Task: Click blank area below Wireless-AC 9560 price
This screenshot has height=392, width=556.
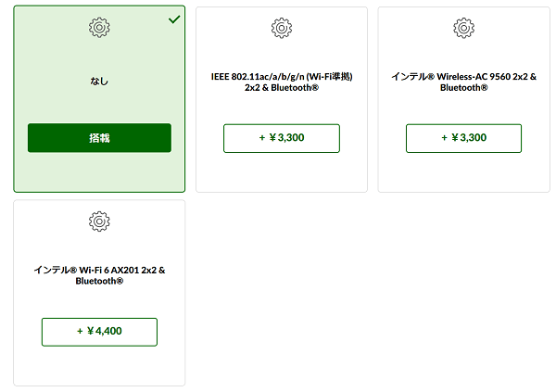Action: coord(464,172)
